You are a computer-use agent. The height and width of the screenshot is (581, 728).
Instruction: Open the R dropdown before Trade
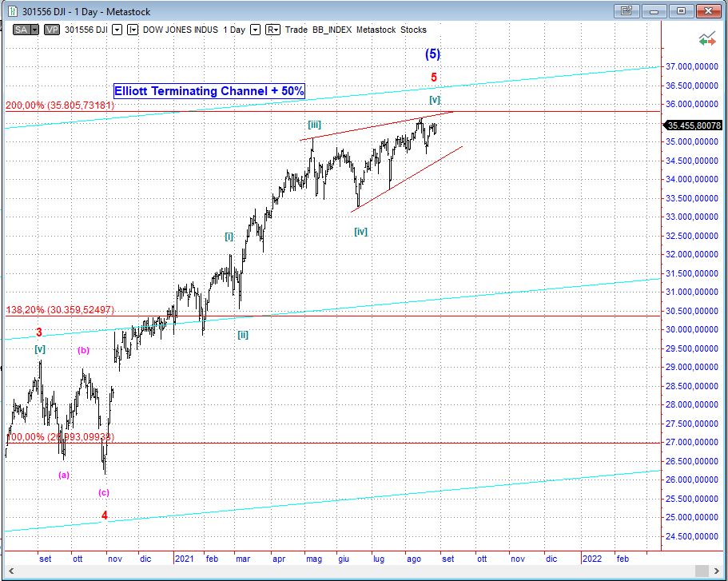273,30
